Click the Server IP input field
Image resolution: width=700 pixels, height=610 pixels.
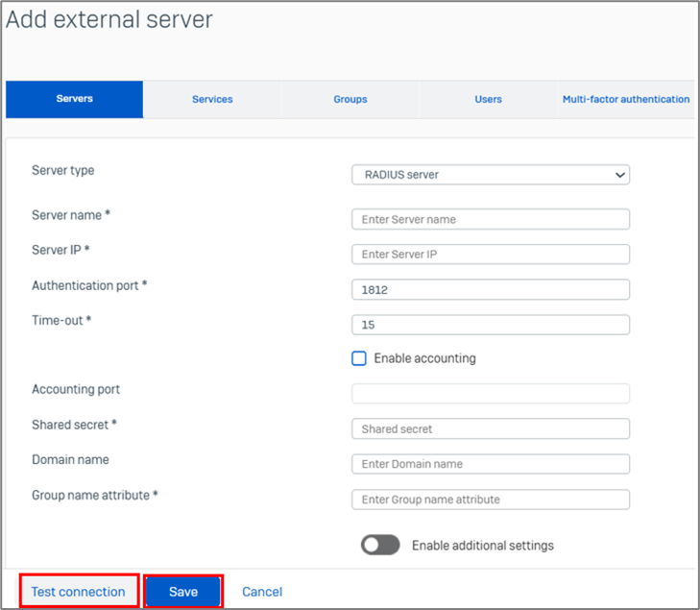[x=490, y=255]
